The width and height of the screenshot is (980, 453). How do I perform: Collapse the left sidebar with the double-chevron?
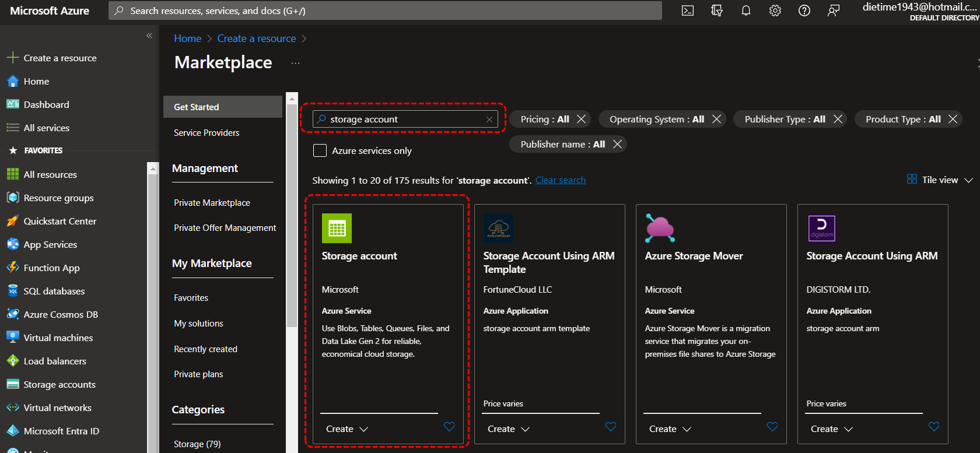pyautogui.click(x=149, y=36)
